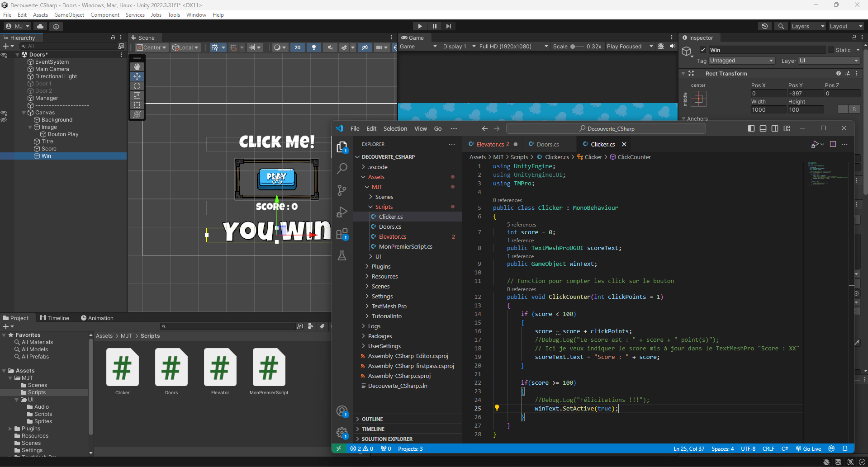This screenshot has height=467, width=868.
Task: Click the Unity Play button
Action: point(420,26)
